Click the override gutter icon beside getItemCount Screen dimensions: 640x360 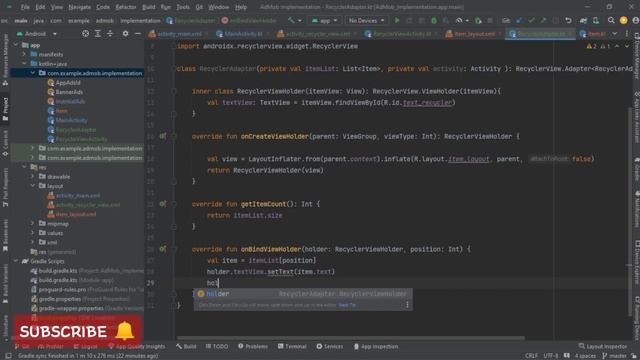tap(162, 204)
